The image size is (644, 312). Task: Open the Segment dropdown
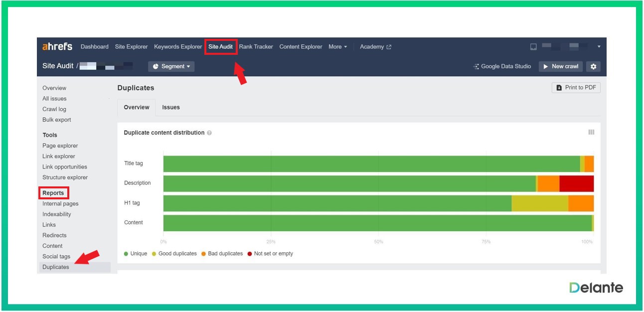(x=171, y=66)
